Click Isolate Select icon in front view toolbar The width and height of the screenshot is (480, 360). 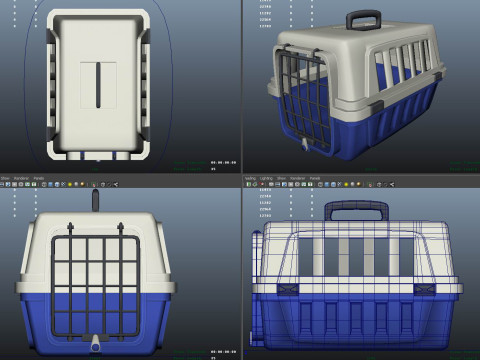93,184
